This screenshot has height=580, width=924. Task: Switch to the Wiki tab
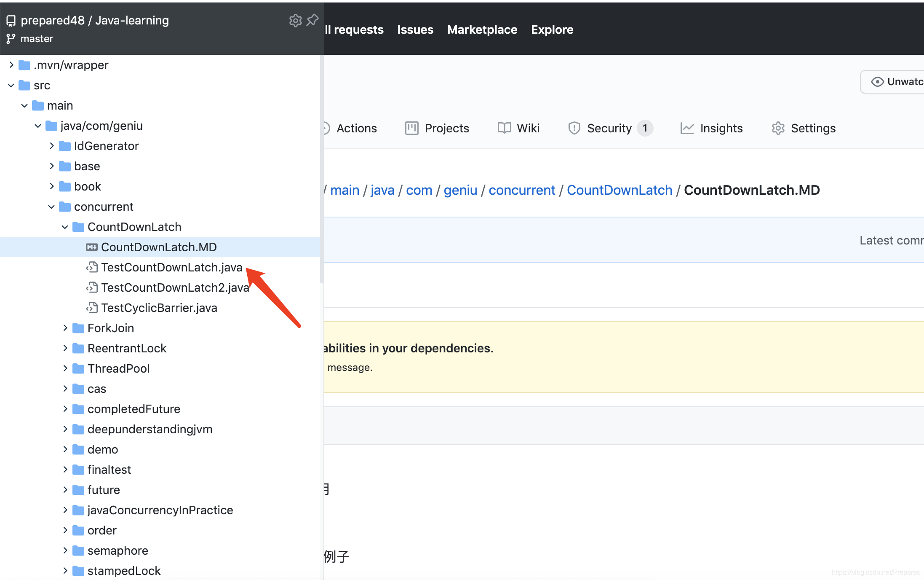coord(518,128)
